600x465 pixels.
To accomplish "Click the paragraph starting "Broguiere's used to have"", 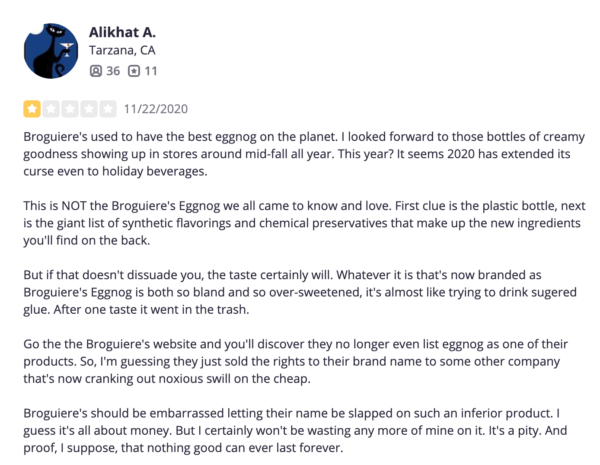I will click(x=304, y=154).
